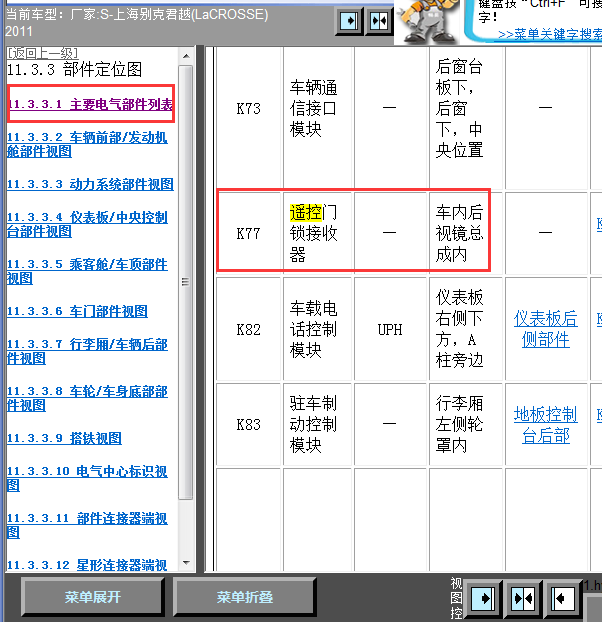Click the 遥控门锁接收器 cell
The height and width of the screenshot is (622, 602).
coord(318,233)
